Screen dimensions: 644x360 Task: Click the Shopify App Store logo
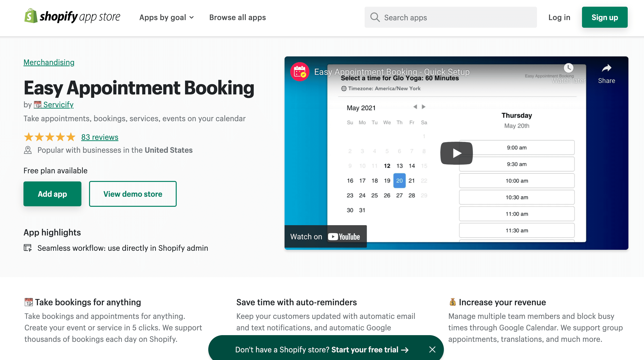(72, 17)
